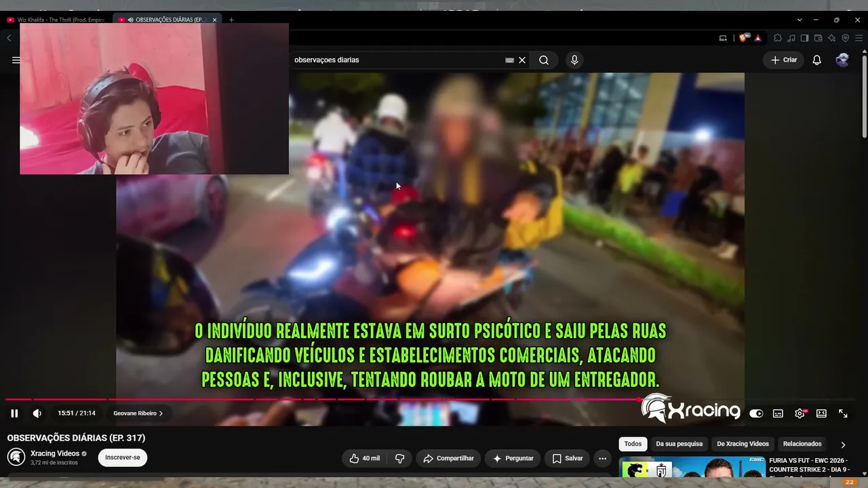Subscribe with the Inscrever-se button
Viewport: 868px width, 488px height.
tap(123, 457)
